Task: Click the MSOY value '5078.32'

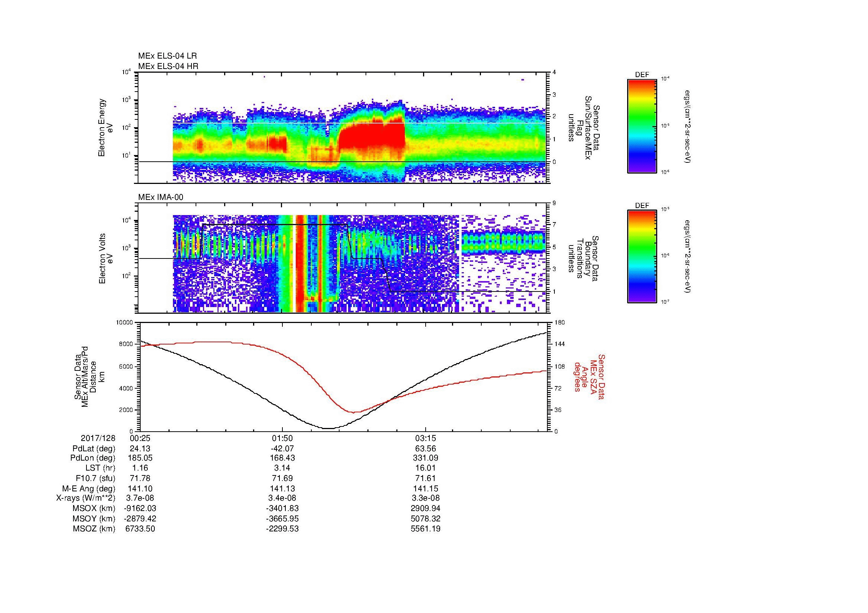Action: pos(426,518)
